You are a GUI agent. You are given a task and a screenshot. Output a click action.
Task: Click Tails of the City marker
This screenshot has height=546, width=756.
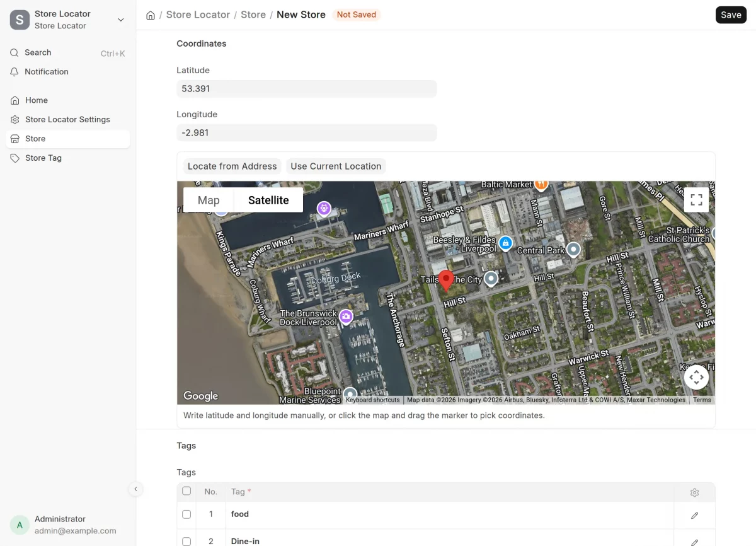(x=491, y=278)
